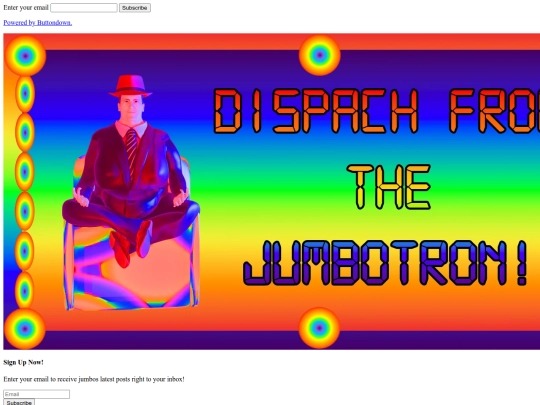Click 'Enter your email to receive jumbos latest posts' text
This screenshot has height=405, width=540.
tap(94, 379)
